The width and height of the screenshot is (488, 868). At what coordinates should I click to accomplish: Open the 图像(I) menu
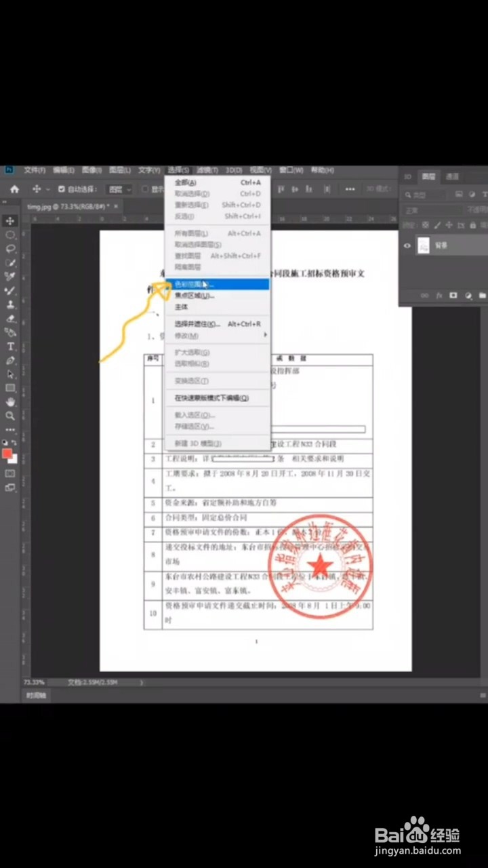click(91, 170)
